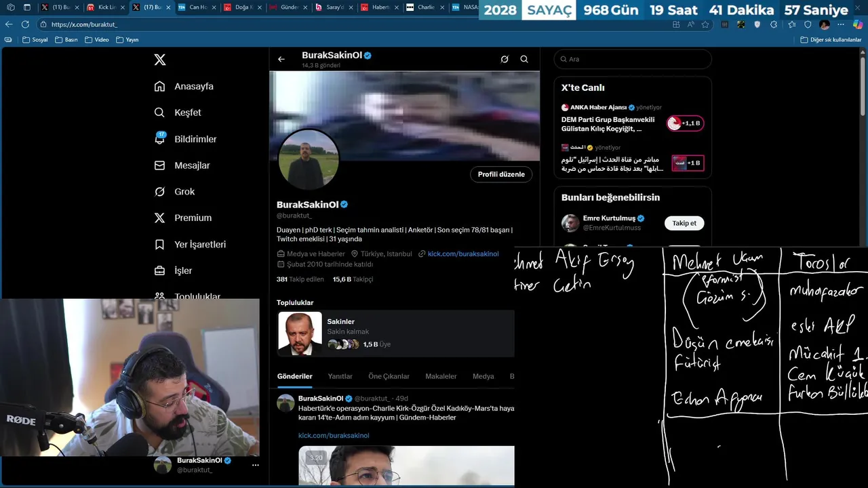Viewport: 868px width, 488px height.
Task: Open the split screen icon in the address bar
Action: (676, 24)
